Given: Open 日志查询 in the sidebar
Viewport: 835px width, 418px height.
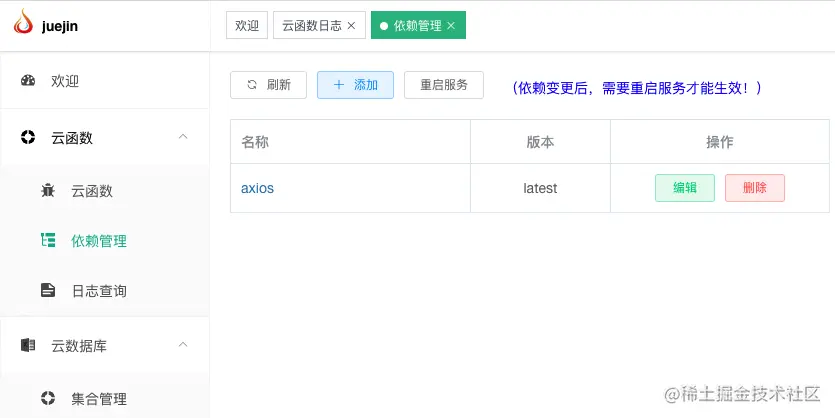Looking at the screenshot, I should pos(105,291).
